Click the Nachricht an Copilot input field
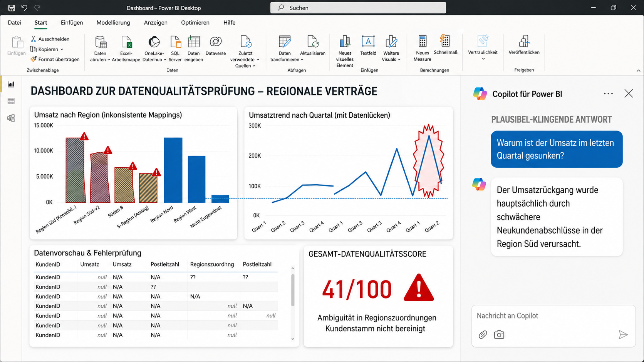 pos(553,316)
